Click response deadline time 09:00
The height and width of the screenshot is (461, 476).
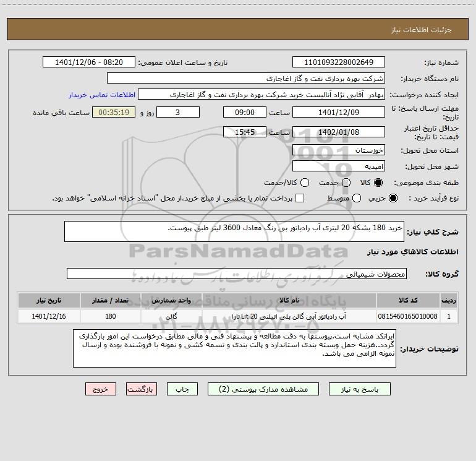coord(245,112)
